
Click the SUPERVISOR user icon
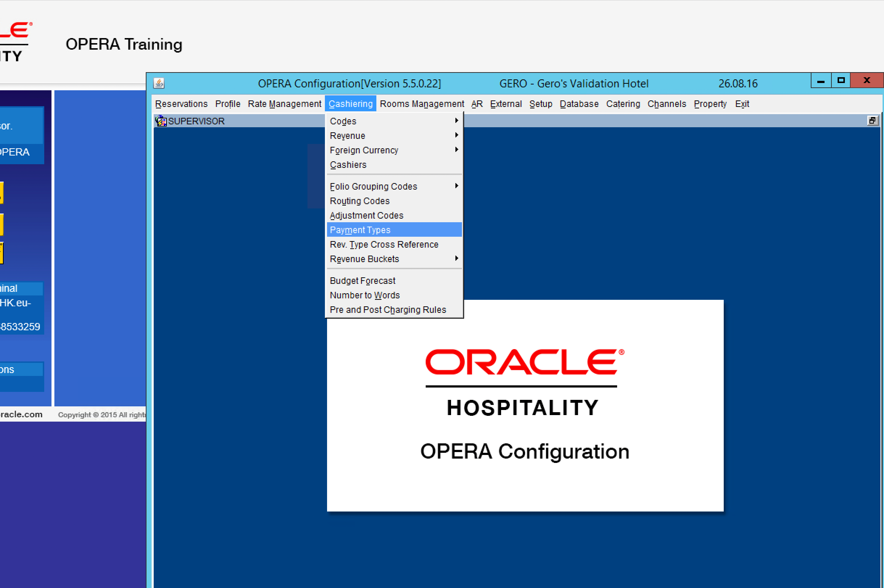161,121
